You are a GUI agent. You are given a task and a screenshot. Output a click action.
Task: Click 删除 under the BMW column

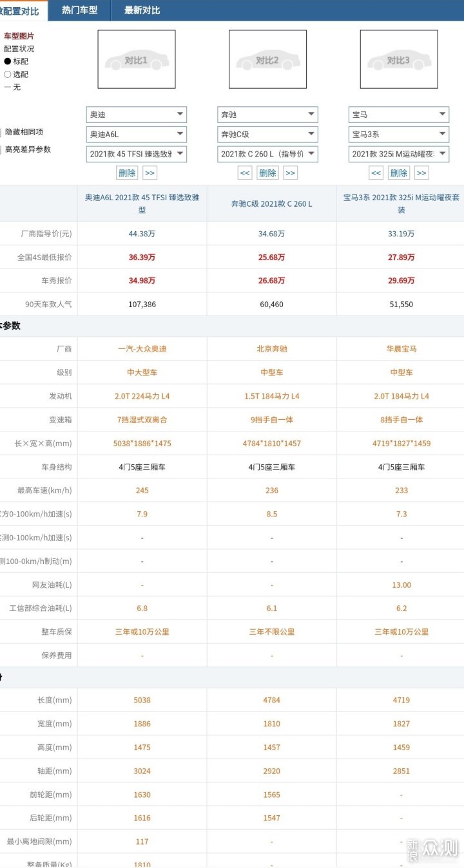click(399, 173)
